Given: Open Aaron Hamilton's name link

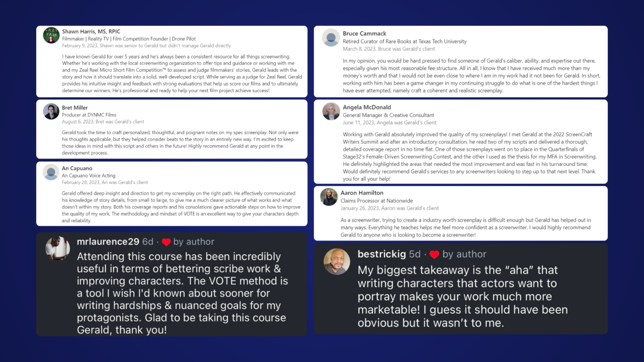Looking at the screenshot, I should [362, 193].
